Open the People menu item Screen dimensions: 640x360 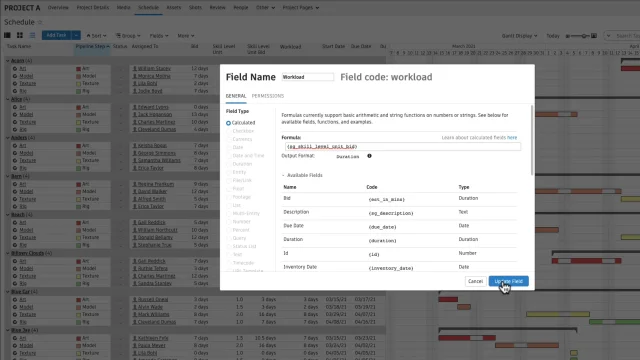(241, 7)
